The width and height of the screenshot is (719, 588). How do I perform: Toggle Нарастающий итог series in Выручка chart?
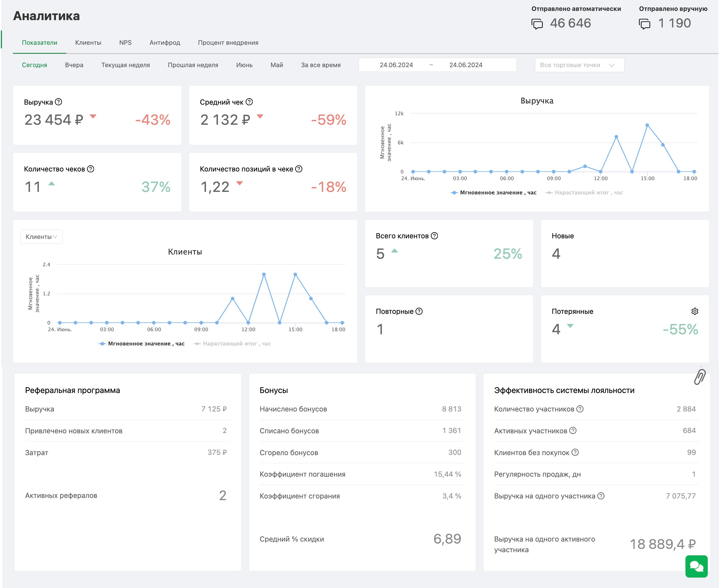coord(584,193)
